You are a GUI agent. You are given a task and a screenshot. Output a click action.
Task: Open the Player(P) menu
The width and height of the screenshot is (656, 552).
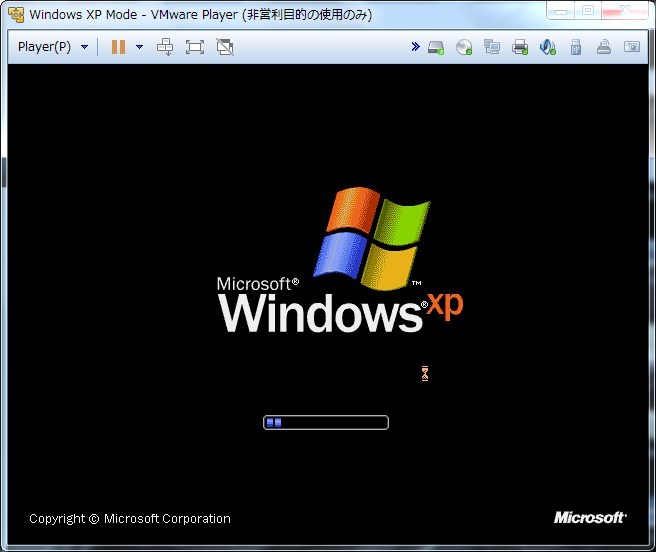click(44, 46)
